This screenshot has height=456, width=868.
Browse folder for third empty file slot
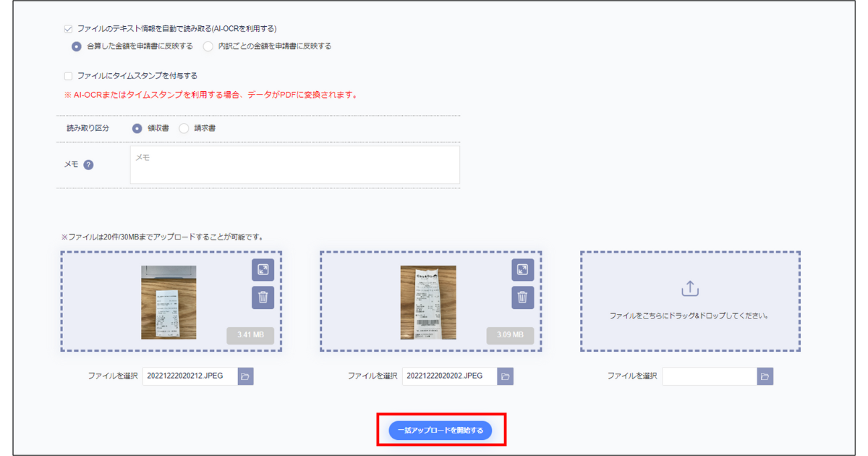[765, 376]
